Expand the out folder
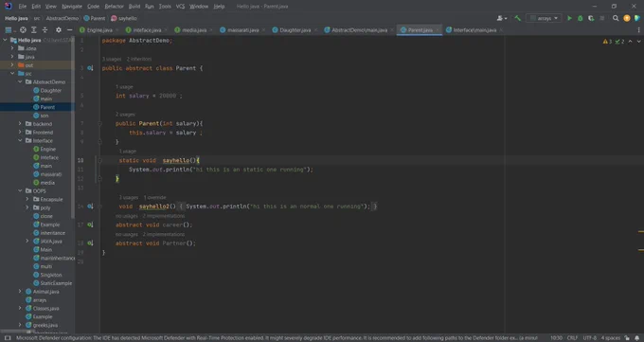This screenshot has height=342, width=644. tap(12, 65)
